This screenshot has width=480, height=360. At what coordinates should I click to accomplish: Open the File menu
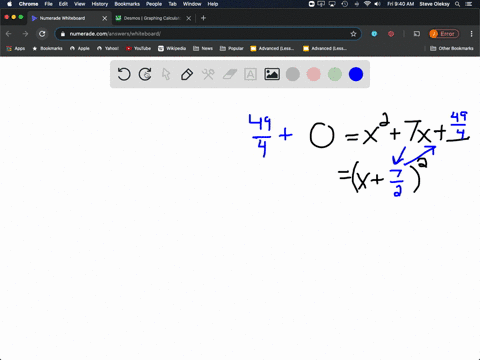(49, 4)
